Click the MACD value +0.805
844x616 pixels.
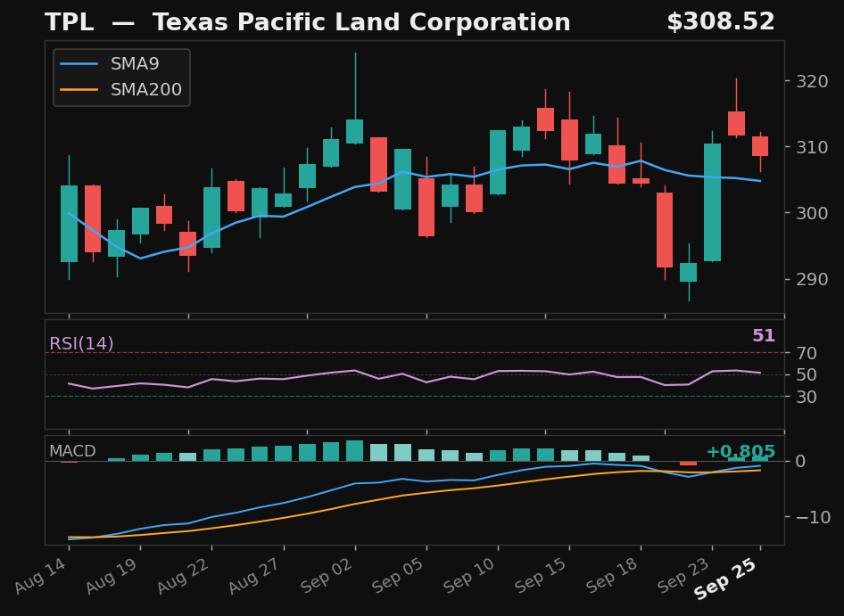tap(741, 452)
